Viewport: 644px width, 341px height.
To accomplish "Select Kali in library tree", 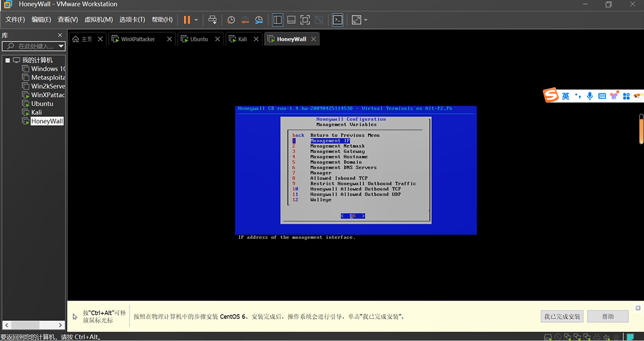I will tap(32, 112).
